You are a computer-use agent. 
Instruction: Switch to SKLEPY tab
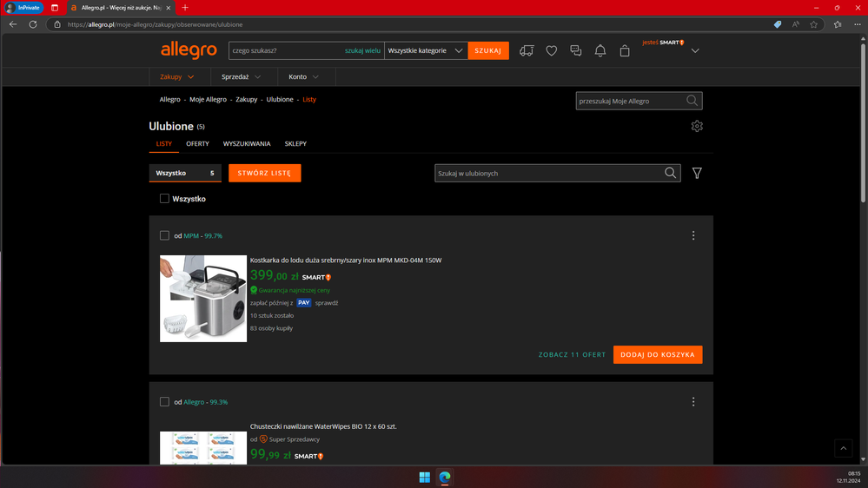pyautogui.click(x=295, y=144)
